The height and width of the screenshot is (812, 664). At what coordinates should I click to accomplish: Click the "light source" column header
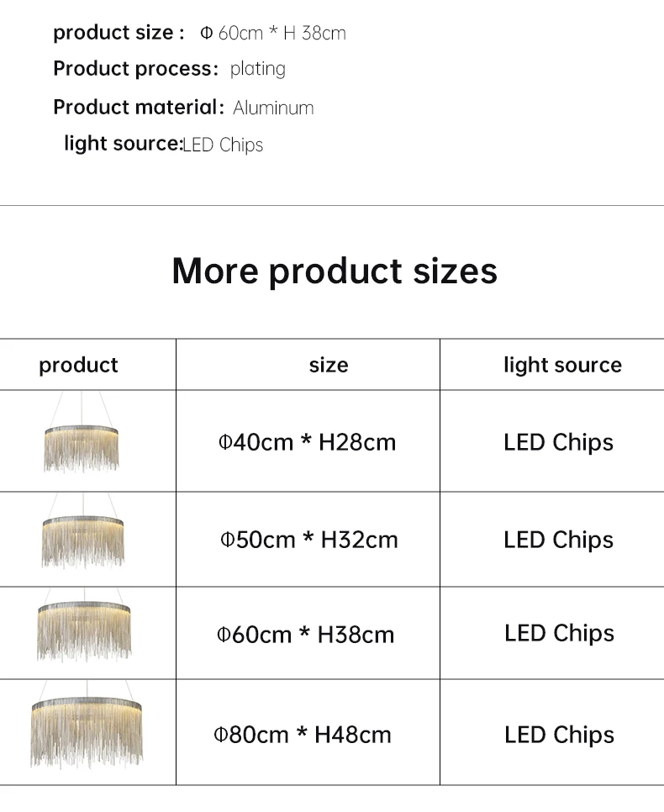[x=562, y=365]
